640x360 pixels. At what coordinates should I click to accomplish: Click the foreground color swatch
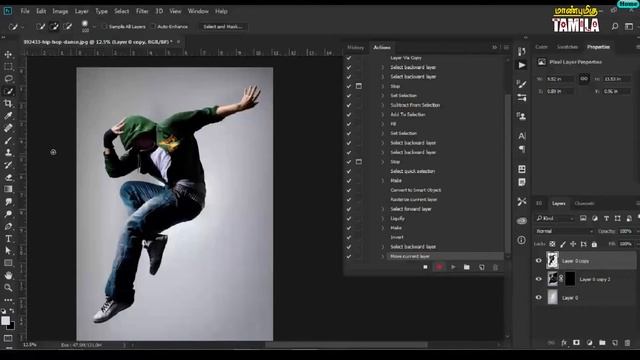(x=5, y=321)
